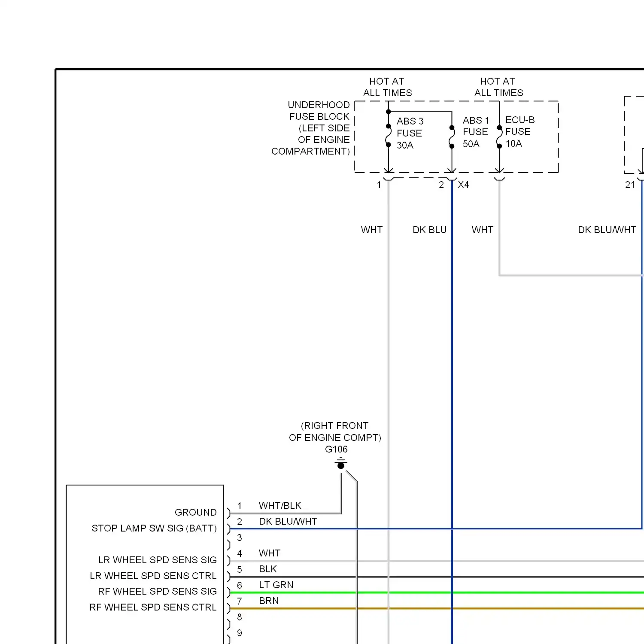Select the ECU-B FUSE 10A label
This screenshot has height=644, width=644.
[x=520, y=132]
